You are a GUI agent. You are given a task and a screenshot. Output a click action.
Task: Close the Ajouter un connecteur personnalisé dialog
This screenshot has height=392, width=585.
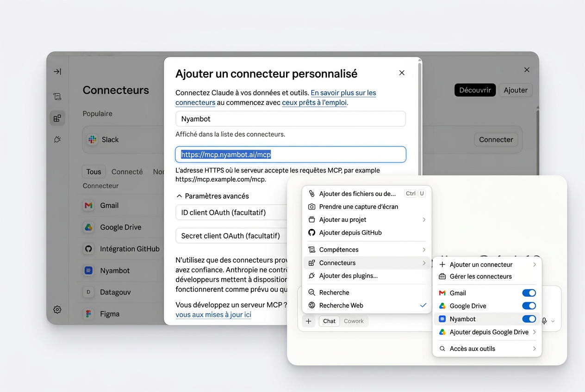tap(402, 73)
